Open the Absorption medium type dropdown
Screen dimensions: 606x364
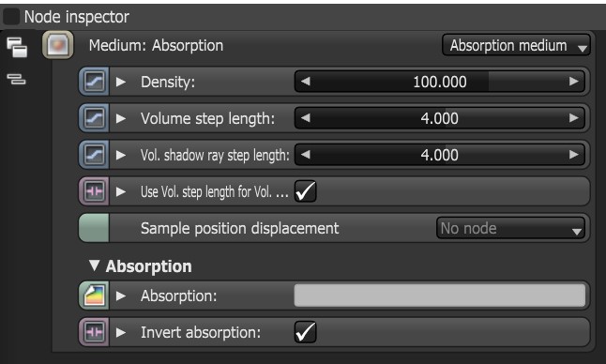[x=516, y=45]
